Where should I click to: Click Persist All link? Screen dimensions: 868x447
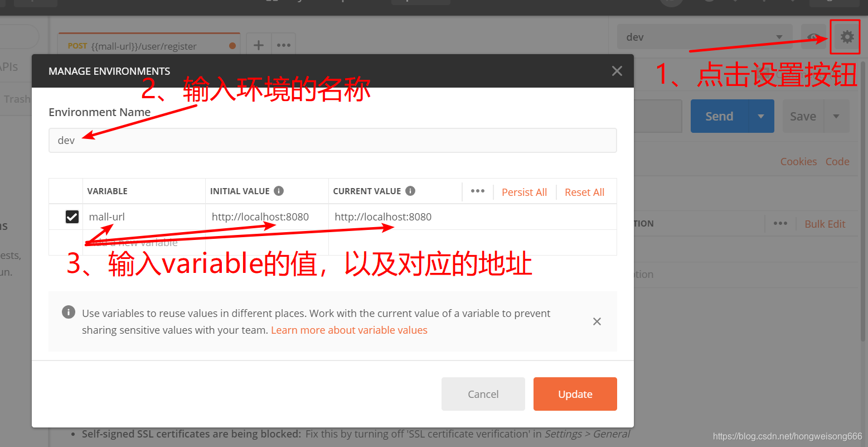coord(524,192)
